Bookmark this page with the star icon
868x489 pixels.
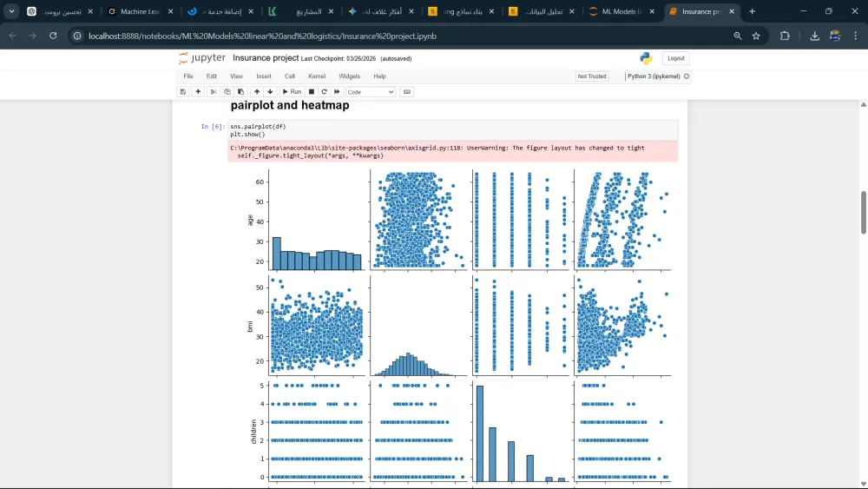[x=756, y=36]
